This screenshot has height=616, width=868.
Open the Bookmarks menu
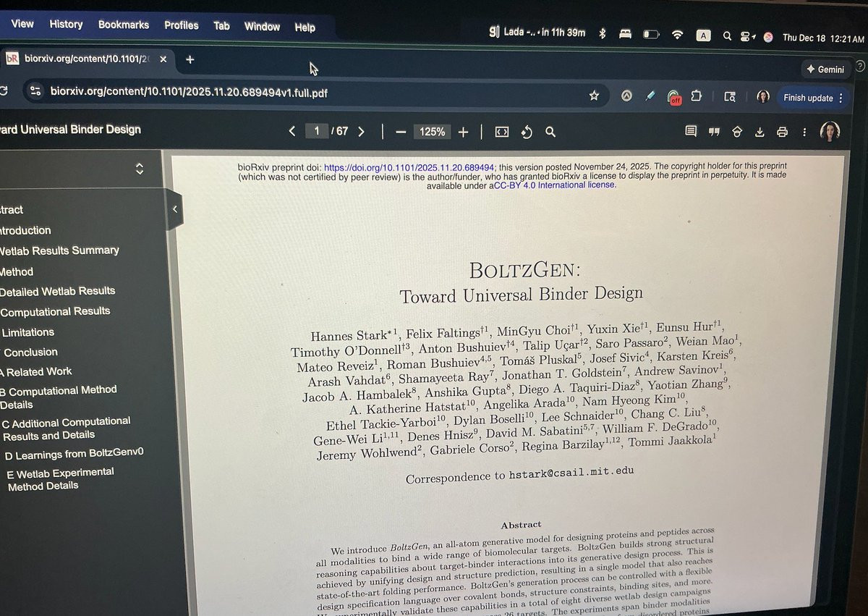click(124, 25)
